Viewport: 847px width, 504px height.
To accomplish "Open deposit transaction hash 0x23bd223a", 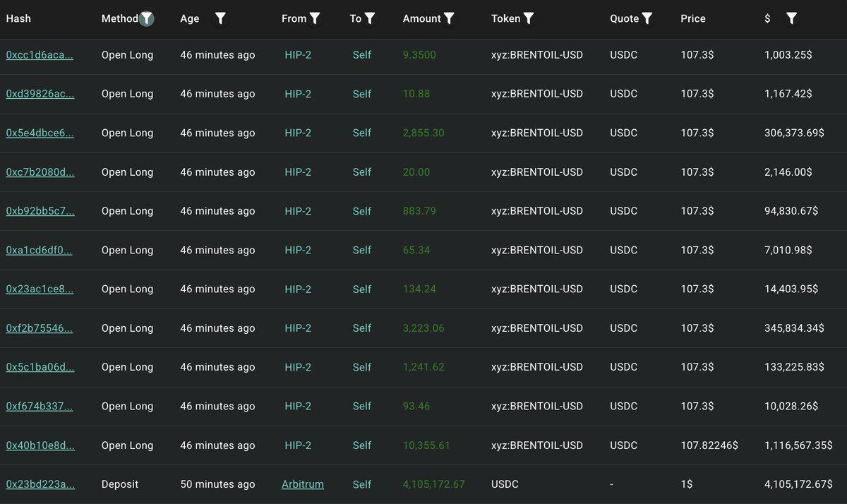I will [40, 484].
